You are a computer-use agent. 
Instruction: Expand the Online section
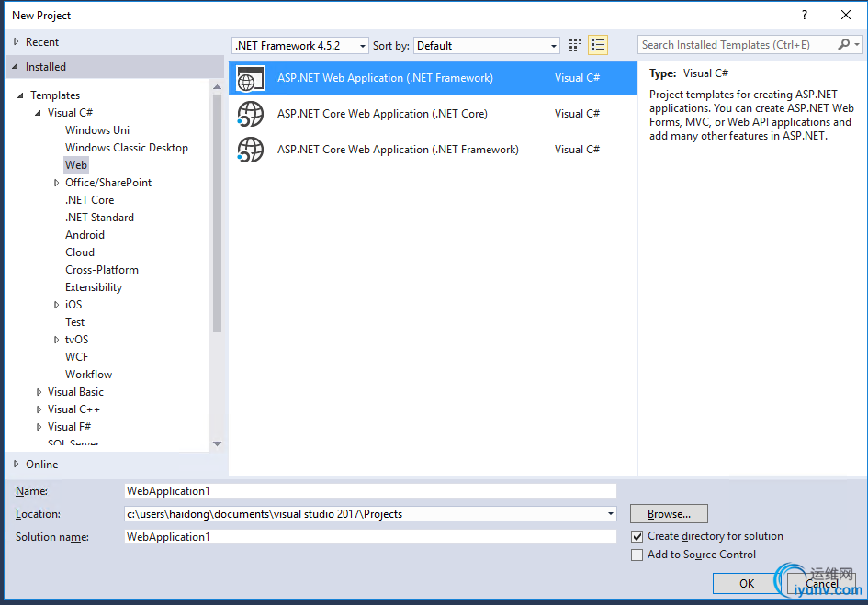(16, 464)
